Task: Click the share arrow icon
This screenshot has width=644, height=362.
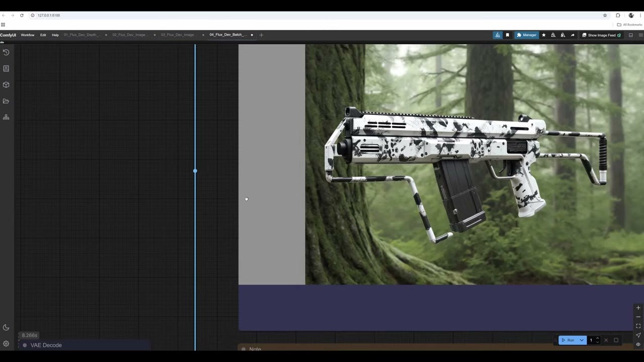Action: pos(572,35)
